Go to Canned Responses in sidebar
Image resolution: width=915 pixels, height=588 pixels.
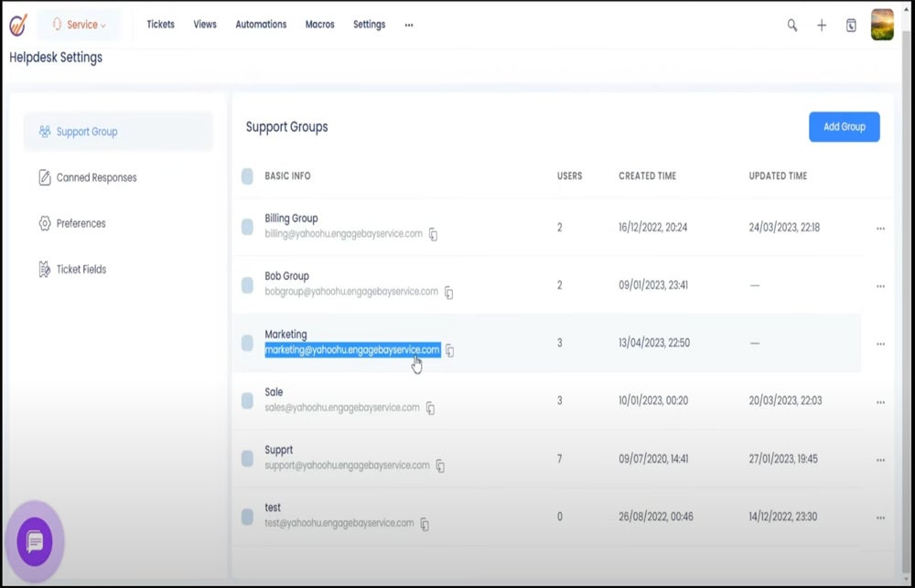96,177
